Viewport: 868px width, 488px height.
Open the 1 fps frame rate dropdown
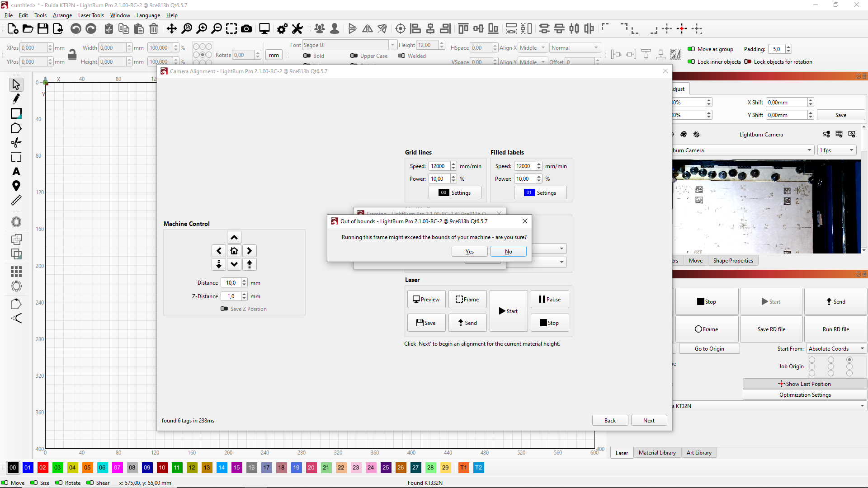pyautogui.click(x=837, y=150)
